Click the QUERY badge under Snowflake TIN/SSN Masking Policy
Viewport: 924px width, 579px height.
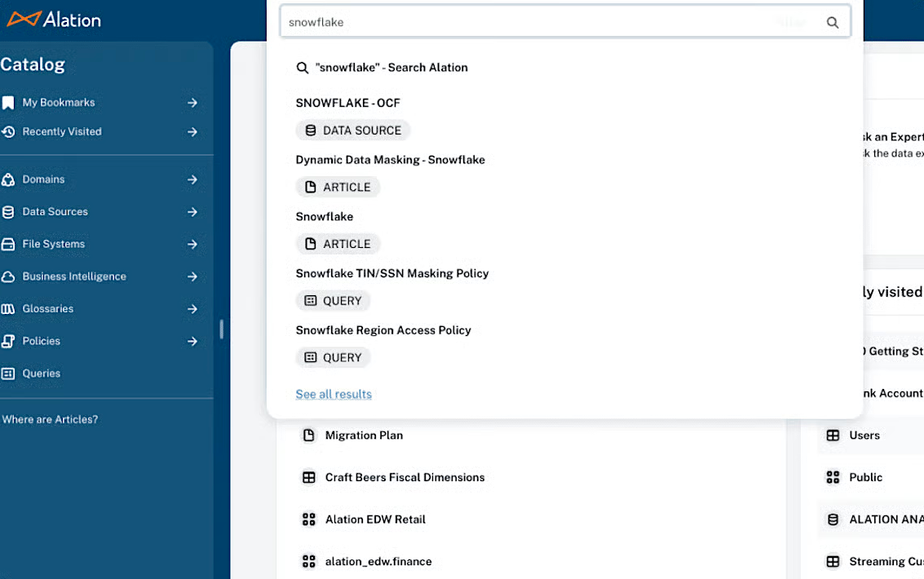(x=333, y=301)
